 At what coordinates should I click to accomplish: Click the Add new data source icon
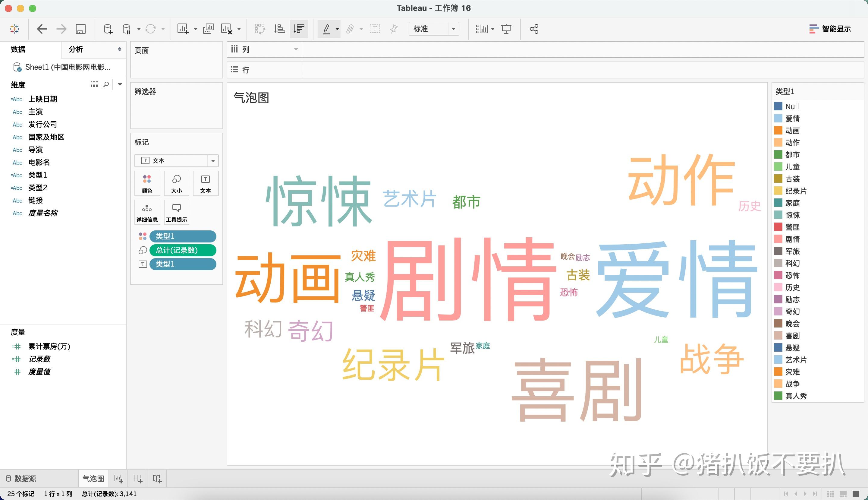click(x=108, y=29)
